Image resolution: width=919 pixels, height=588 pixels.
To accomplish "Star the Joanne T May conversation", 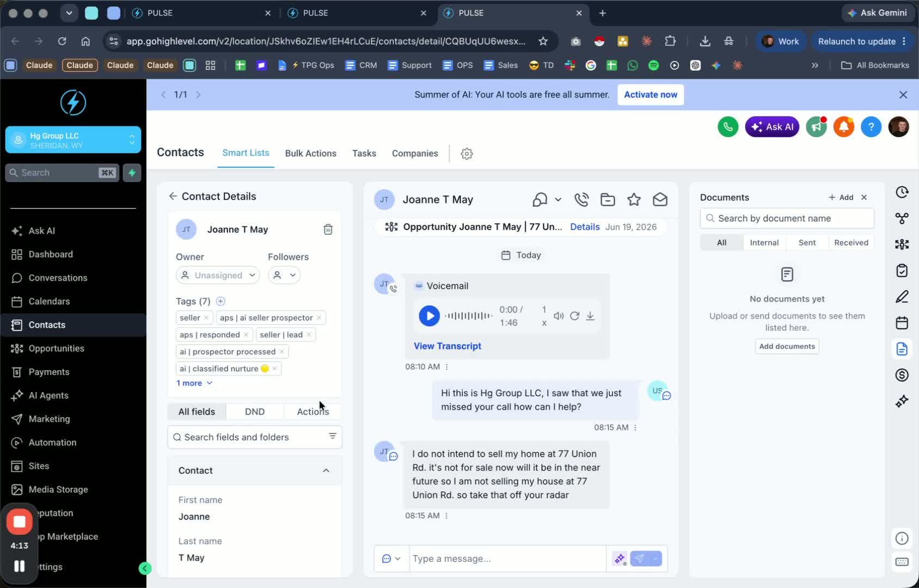I will [x=634, y=200].
